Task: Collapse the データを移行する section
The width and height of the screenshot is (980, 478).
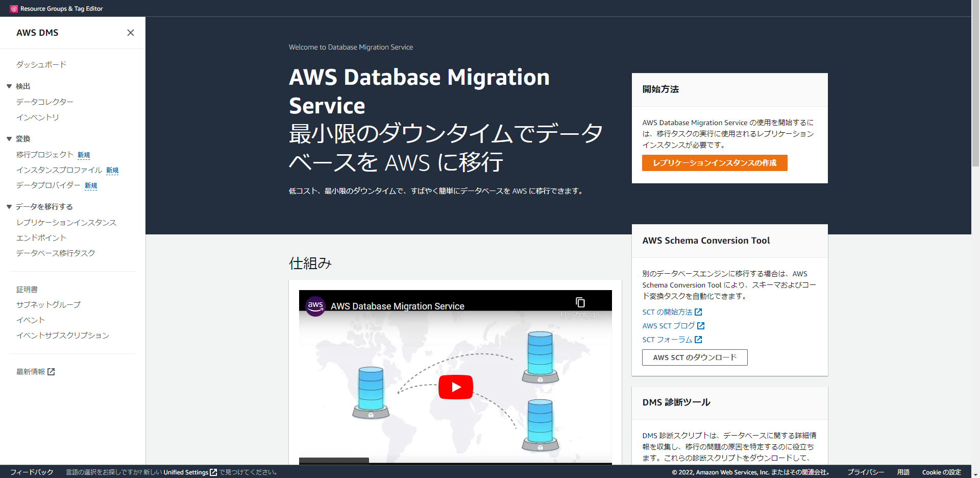Action: [9, 207]
